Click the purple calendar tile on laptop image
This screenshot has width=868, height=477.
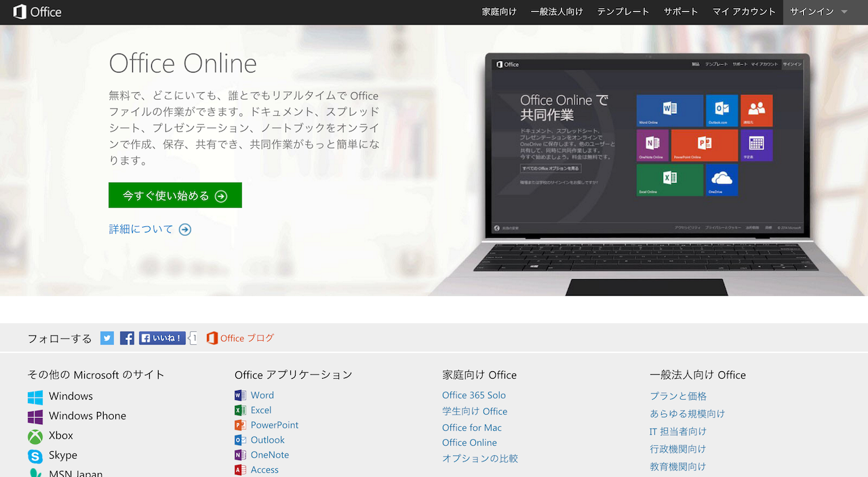coord(756,145)
